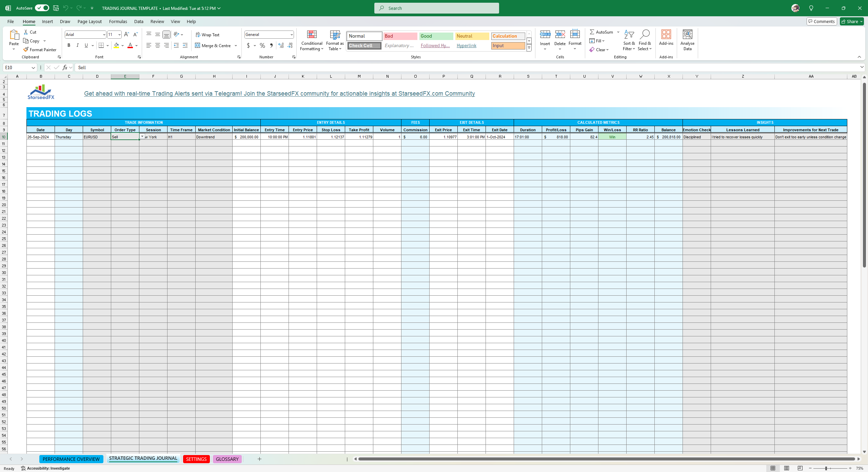Toggle italic formatting
Screen dimensions: 868x472
pyautogui.click(x=78, y=45)
